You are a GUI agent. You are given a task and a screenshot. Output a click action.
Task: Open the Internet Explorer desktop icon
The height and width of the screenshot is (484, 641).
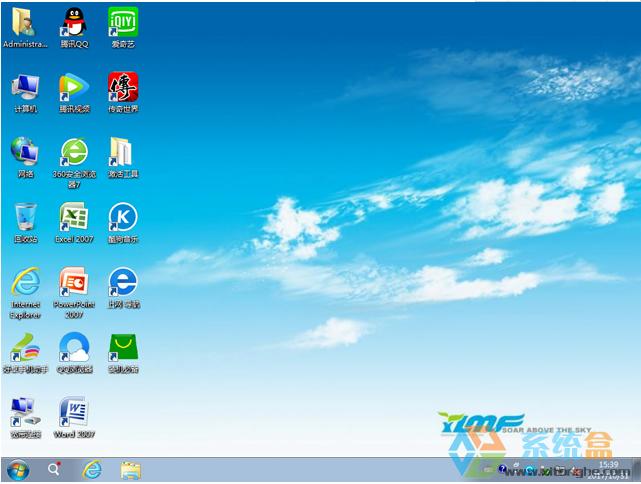25,283
